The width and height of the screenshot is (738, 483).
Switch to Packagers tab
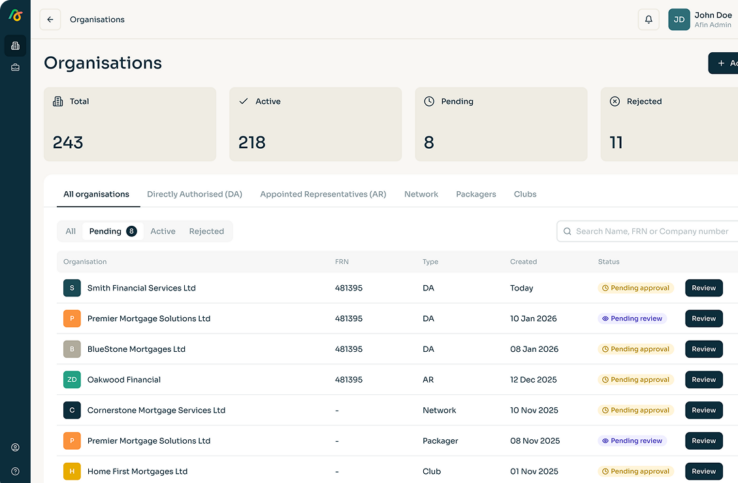(x=476, y=194)
